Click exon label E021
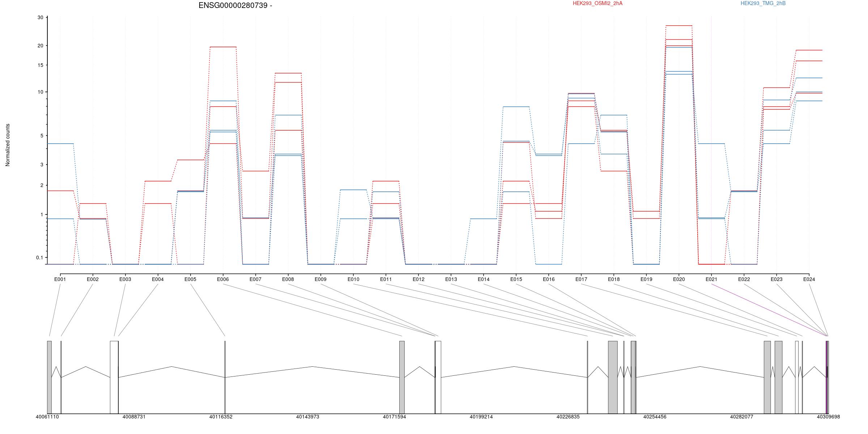 tap(711, 279)
